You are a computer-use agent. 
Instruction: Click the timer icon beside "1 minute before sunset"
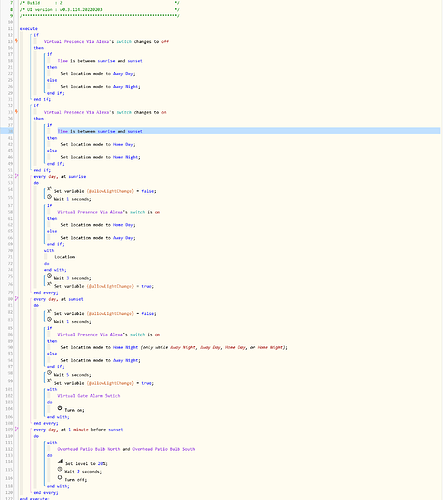point(16,429)
